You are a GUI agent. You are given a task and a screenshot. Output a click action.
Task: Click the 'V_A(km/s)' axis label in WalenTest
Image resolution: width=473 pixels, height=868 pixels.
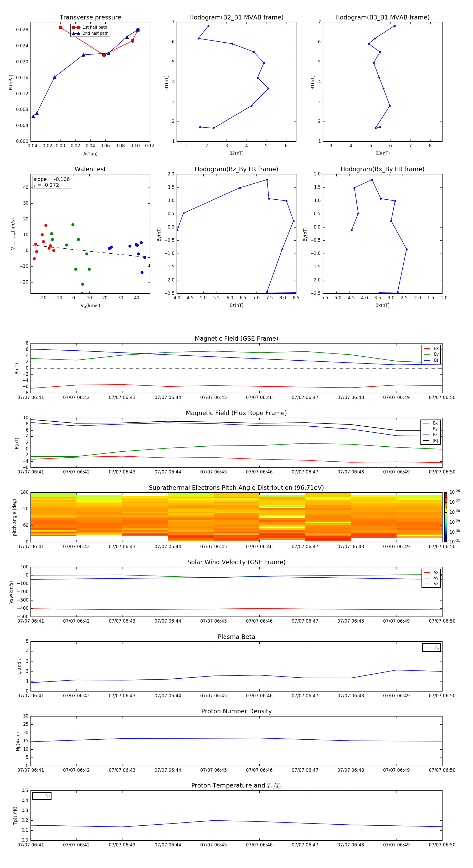(x=90, y=306)
